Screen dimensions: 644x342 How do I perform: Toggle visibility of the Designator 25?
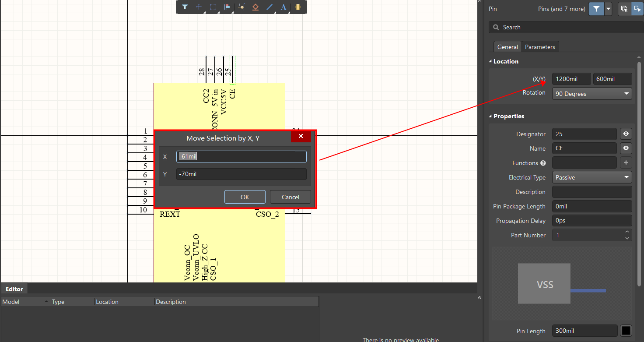(x=626, y=134)
